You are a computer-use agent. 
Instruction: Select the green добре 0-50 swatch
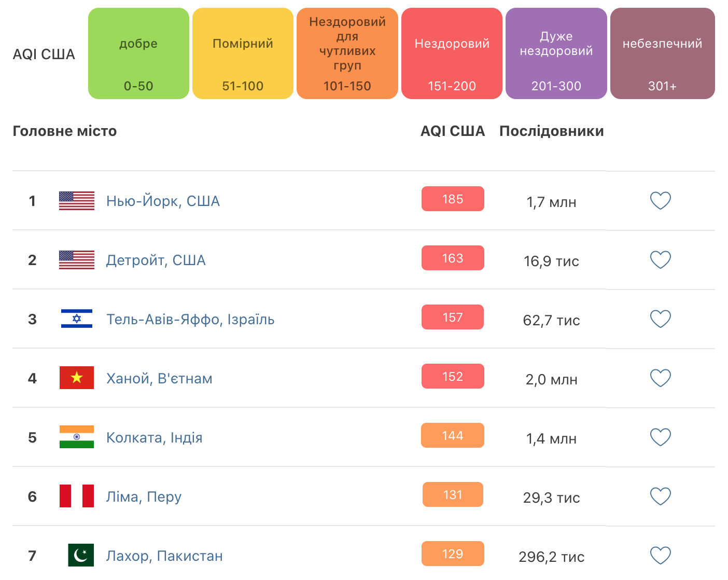click(x=138, y=53)
